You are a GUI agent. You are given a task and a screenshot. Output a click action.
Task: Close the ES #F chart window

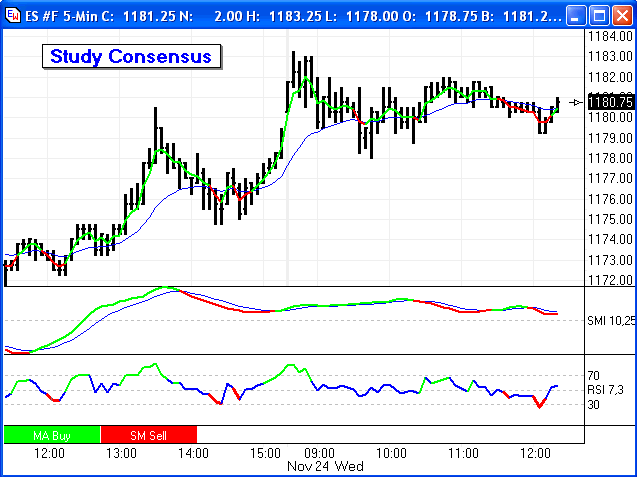tap(620, 14)
